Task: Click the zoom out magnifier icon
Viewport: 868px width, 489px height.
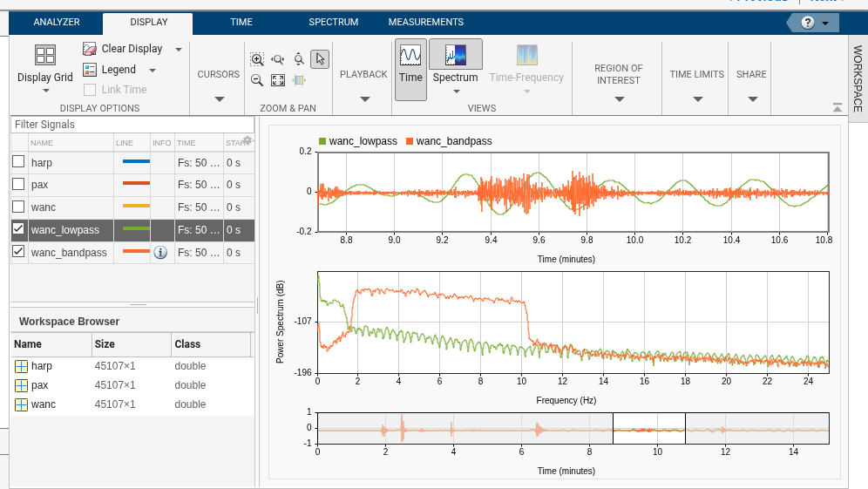Action: coord(257,80)
